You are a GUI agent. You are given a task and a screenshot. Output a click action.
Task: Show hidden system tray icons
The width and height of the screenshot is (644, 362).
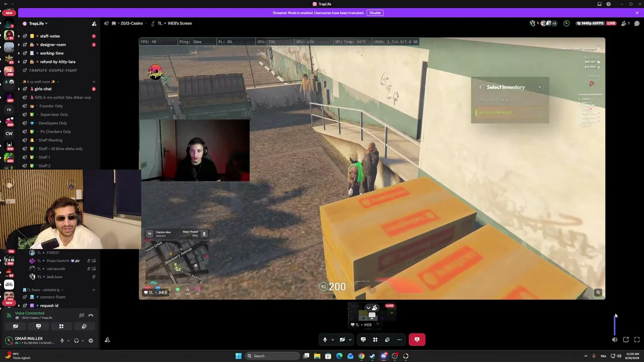click(585, 356)
